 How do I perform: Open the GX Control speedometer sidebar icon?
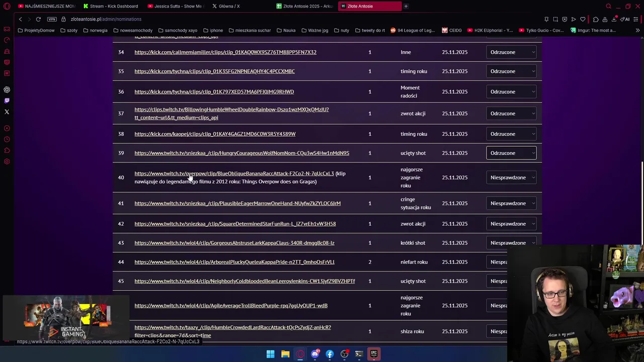click(x=7, y=40)
